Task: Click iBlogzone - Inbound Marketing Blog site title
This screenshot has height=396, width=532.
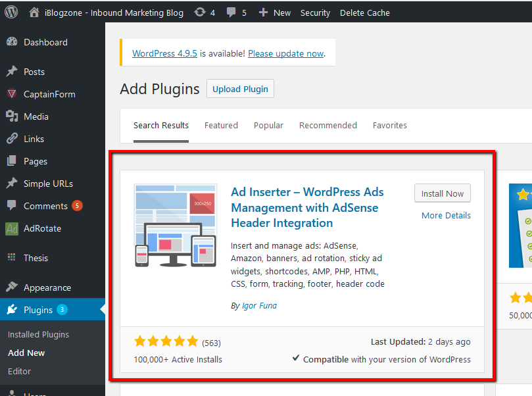Action: pos(114,13)
